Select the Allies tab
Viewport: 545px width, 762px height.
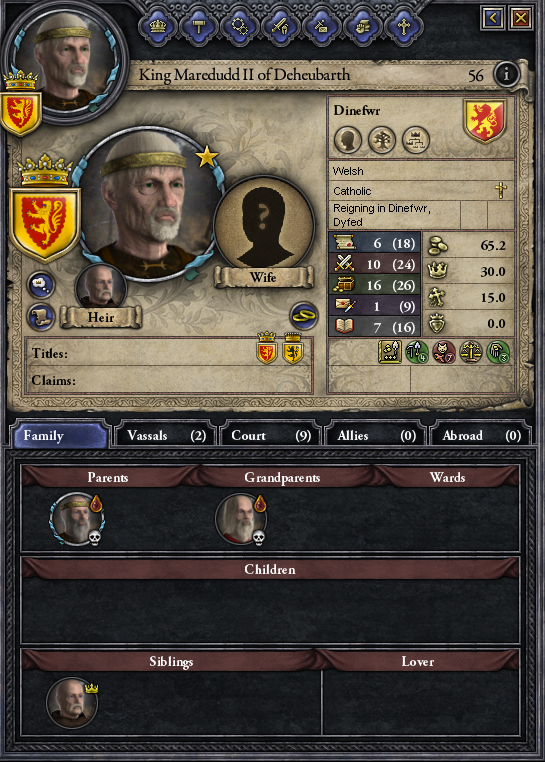coord(376,435)
